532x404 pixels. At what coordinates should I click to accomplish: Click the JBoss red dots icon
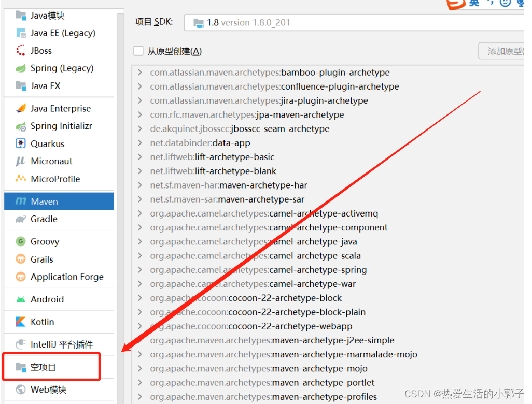21,51
